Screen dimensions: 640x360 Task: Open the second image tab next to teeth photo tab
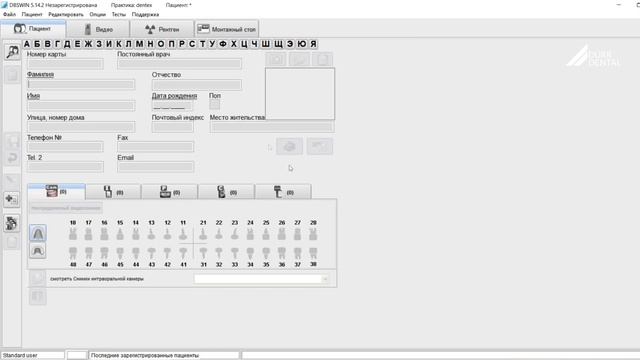click(113, 192)
